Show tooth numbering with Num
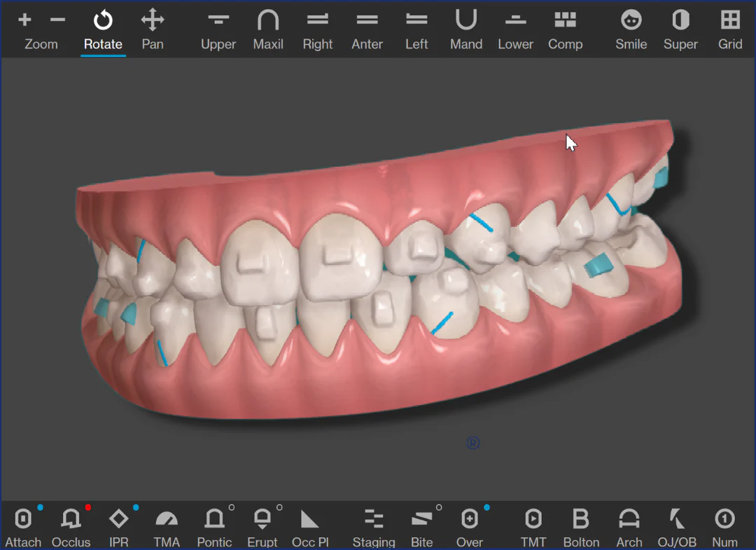Viewport: 756px width, 550px height. [x=724, y=527]
